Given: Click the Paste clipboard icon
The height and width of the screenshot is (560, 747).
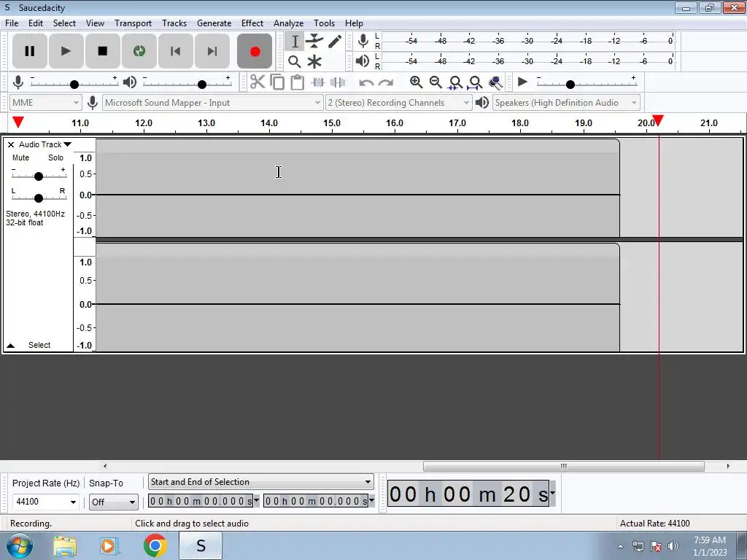Looking at the screenshot, I should pyautogui.click(x=298, y=82).
